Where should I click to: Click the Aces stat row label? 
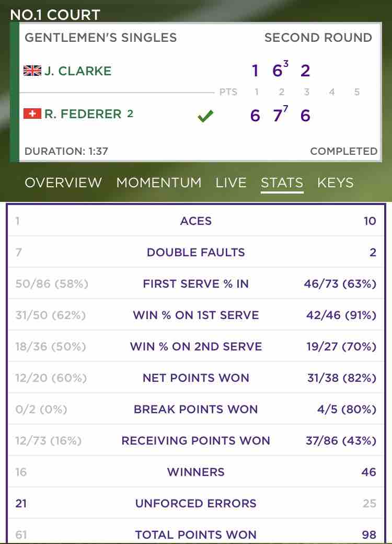[196, 221]
